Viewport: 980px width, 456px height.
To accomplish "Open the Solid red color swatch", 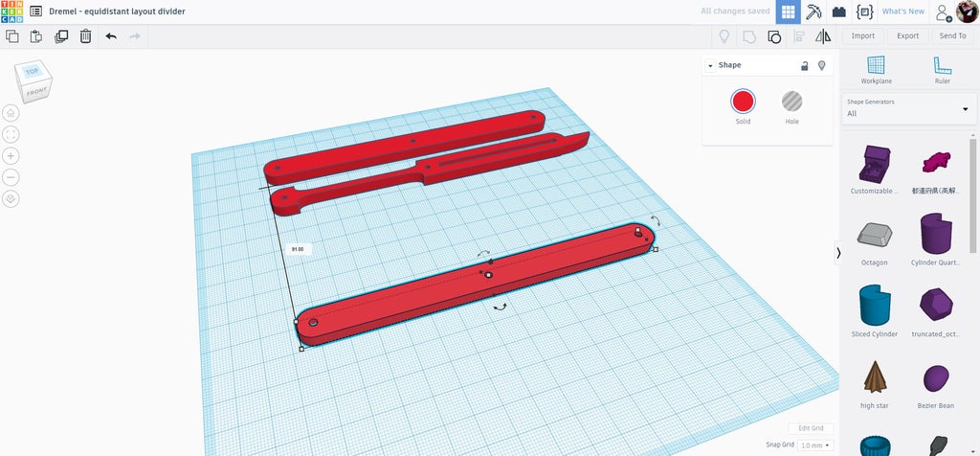I will [743, 102].
